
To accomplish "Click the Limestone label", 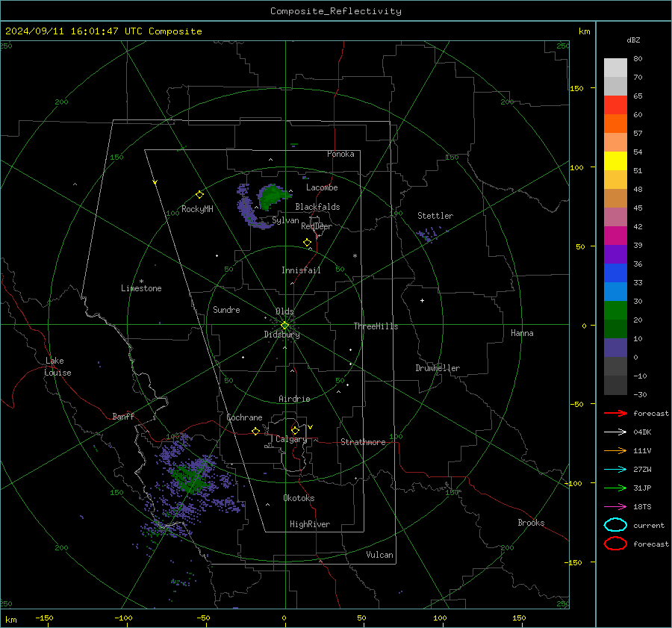I will click(x=141, y=288).
